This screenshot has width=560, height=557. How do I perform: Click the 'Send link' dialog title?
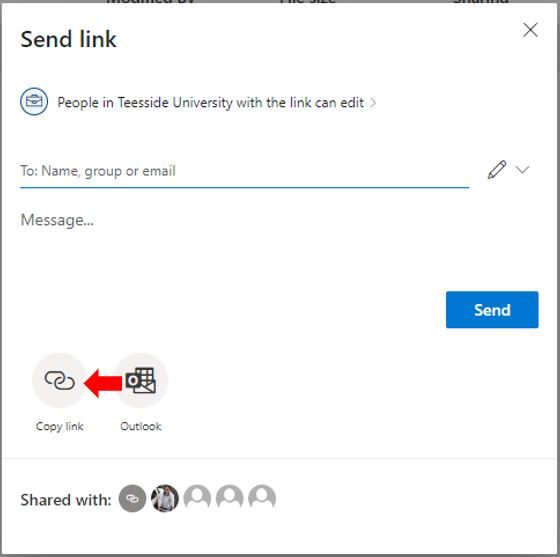(x=68, y=39)
